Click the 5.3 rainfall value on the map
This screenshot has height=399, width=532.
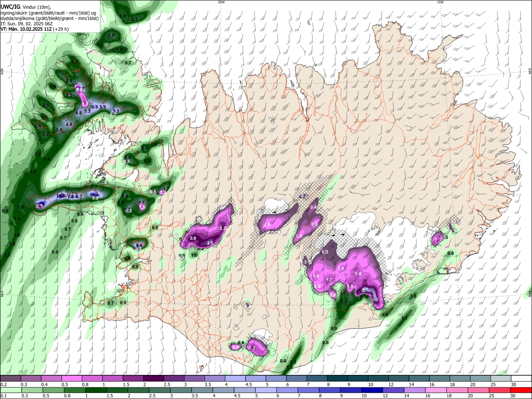[87, 111]
